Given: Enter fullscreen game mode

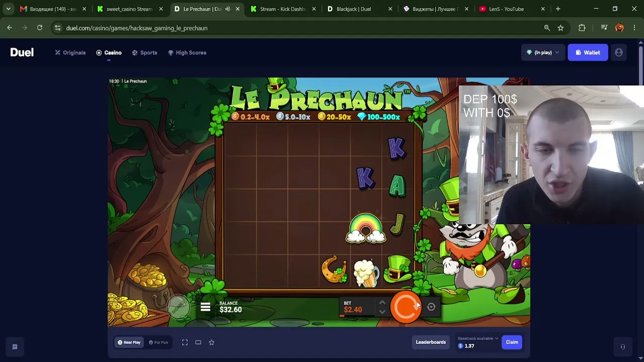Looking at the screenshot, I should coord(185,342).
